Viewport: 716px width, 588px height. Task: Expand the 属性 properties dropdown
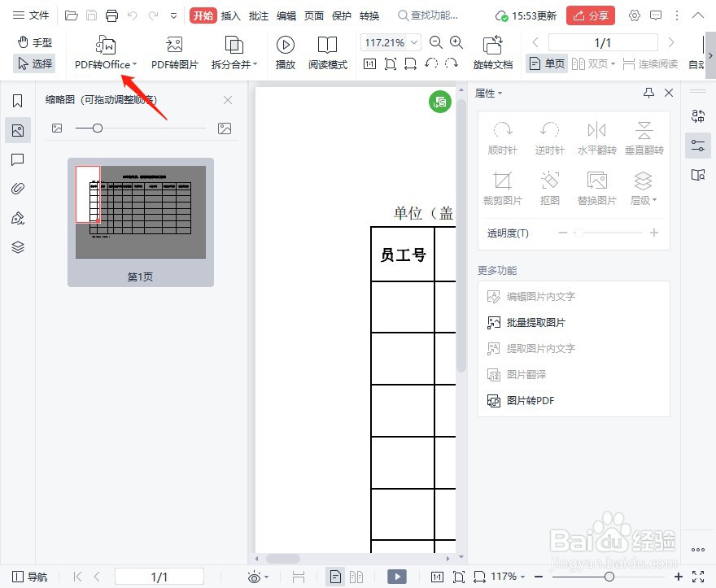click(x=489, y=94)
